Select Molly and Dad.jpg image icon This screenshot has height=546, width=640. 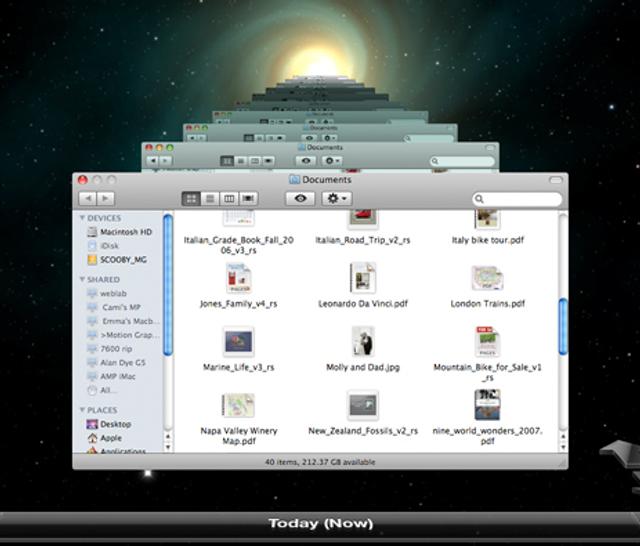coord(363,342)
